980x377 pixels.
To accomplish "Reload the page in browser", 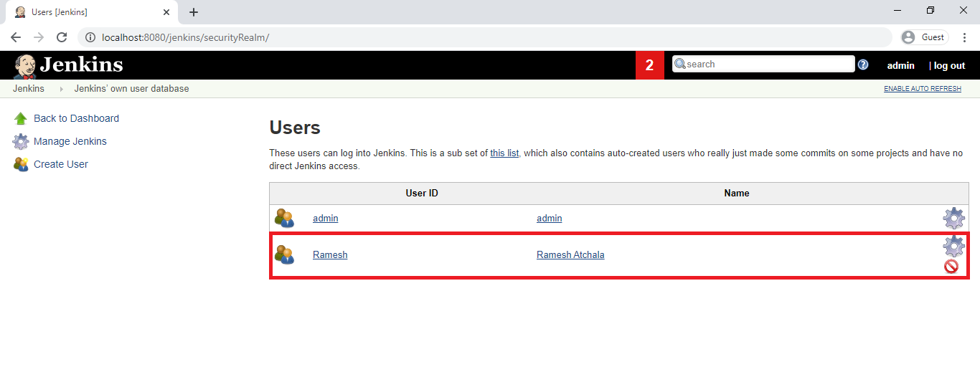I will (x=62, y=37).
